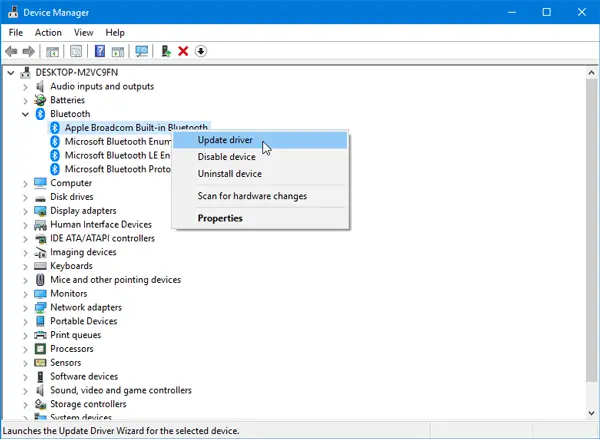Select Apple Broadcom Built-in Bluetooth device

[x=129, y=127]
